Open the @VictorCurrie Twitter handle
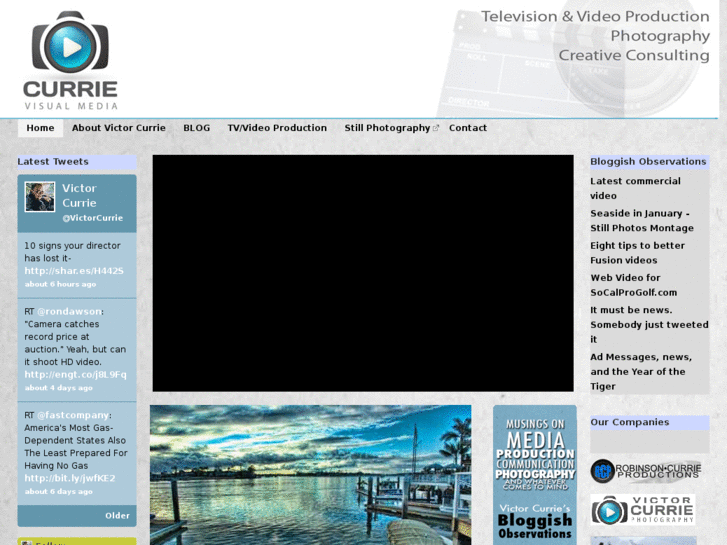The width and height of the screenshot is (727, 545). point(93,218)
